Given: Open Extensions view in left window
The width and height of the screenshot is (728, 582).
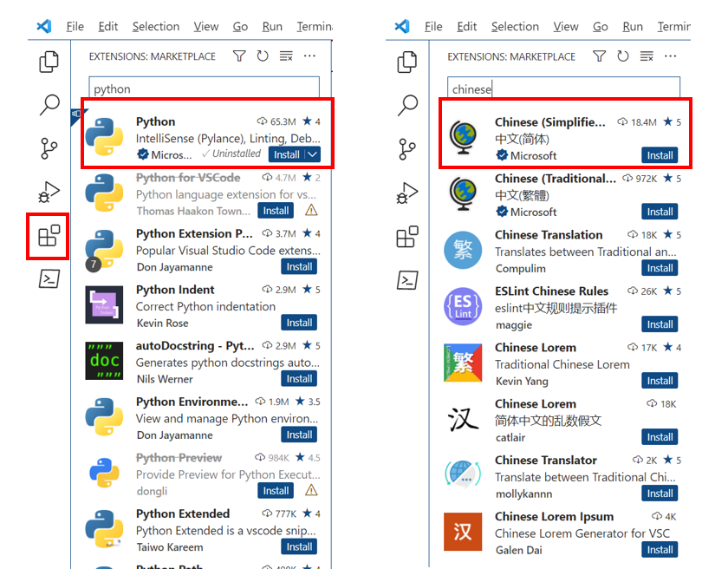Looking at the screenshot, I should (x=49, y=236).
